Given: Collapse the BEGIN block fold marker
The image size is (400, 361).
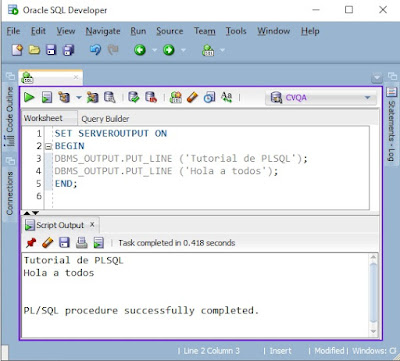Looking at the screenshot, I should point(49,146).
